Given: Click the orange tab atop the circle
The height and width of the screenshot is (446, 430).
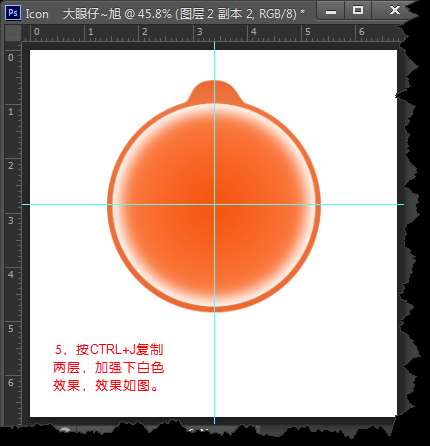Looking at the screenshot, I should click(214, 92).
